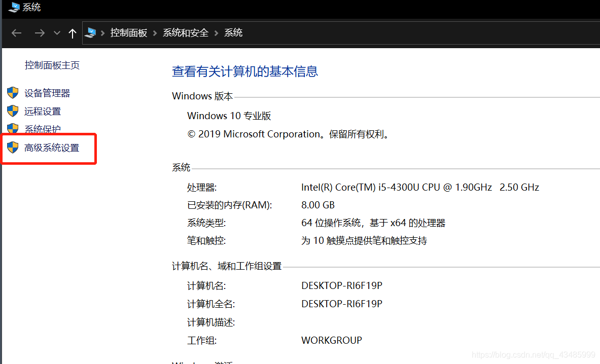The width and height of the screenshot is (600, 364).
Task: Click the computer icon in the address bar
Action: 90,33
